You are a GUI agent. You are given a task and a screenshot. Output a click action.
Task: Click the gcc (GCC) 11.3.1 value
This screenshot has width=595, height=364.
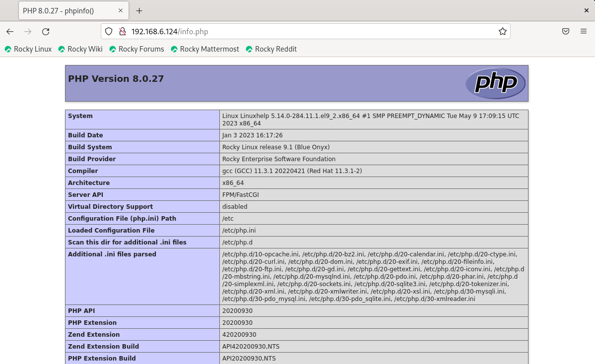pyautogui.click(x=292, y=171)
